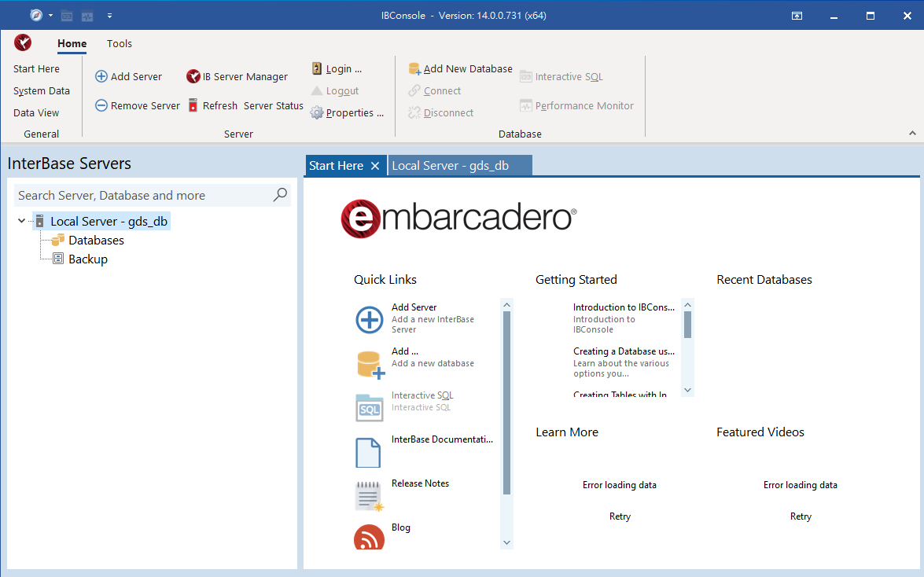Click the ribbon display options button

[797, 16]
